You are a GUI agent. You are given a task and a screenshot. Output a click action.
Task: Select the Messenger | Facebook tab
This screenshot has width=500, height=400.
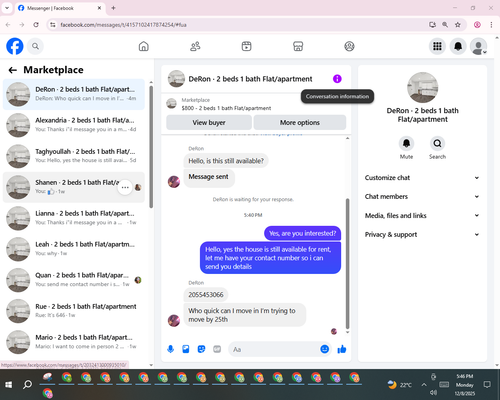60,8
